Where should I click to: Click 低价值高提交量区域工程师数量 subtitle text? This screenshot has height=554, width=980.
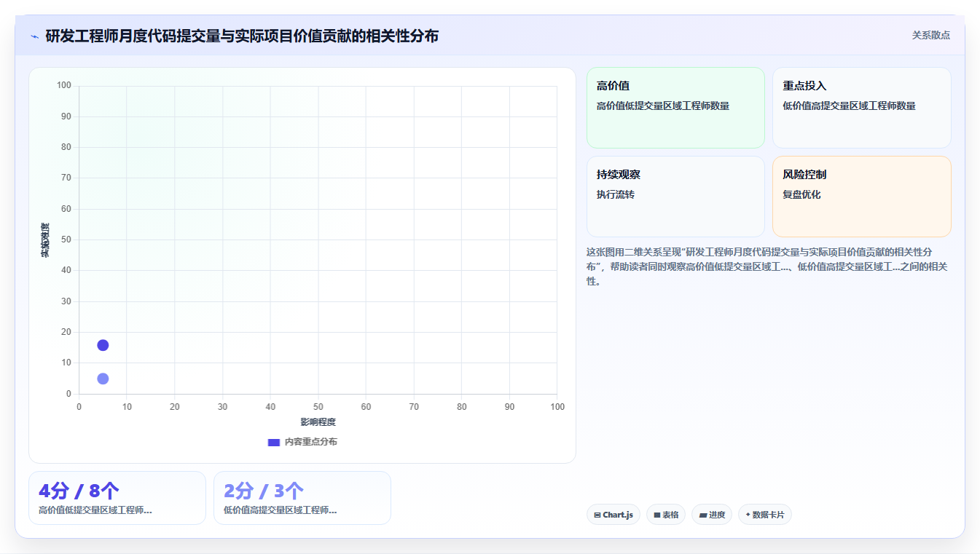849,106
